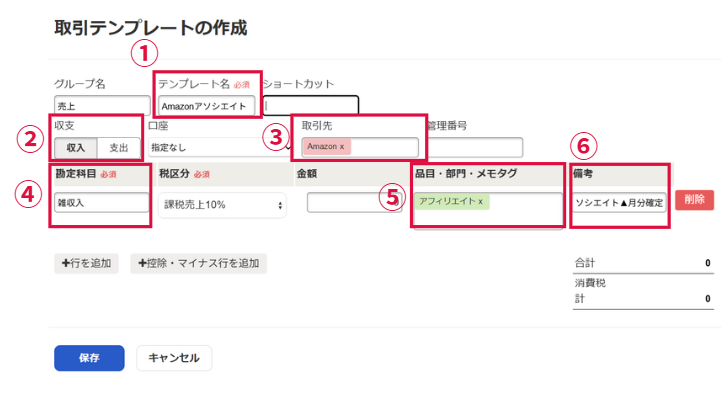Viewport: 724px width, 409px height.
Task: Delete the row with red 削除 button
Action: click(694, 200)
